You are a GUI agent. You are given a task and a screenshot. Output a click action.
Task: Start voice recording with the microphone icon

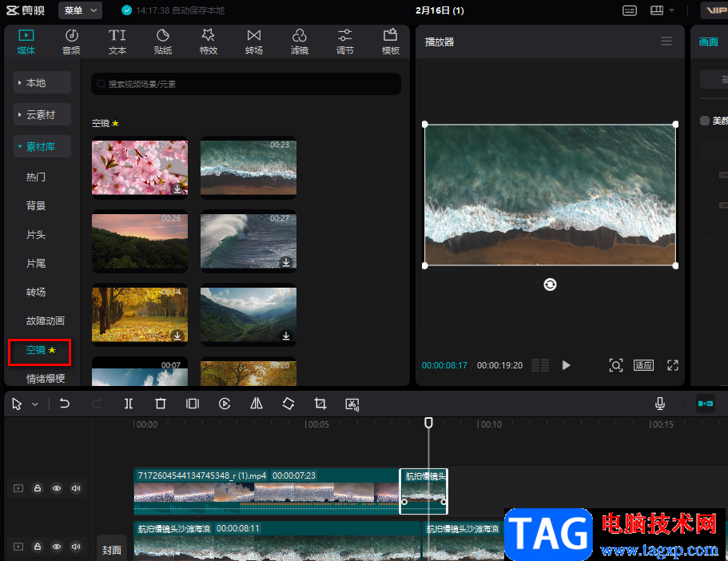[660, 404]
